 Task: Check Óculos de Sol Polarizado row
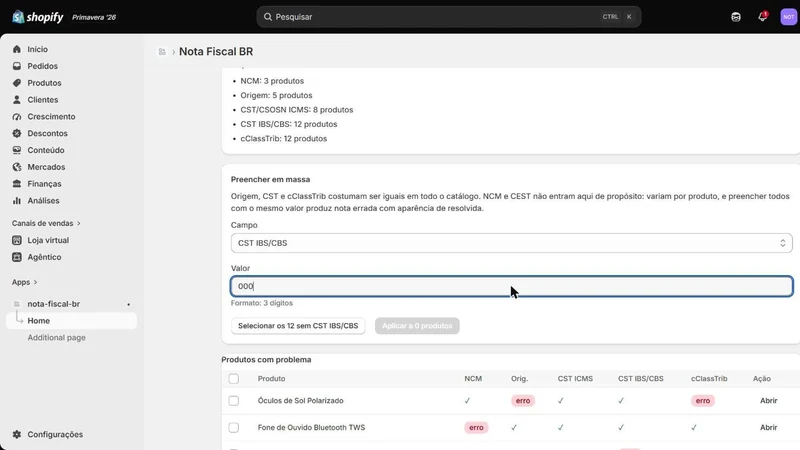click(x=234, y=401)
